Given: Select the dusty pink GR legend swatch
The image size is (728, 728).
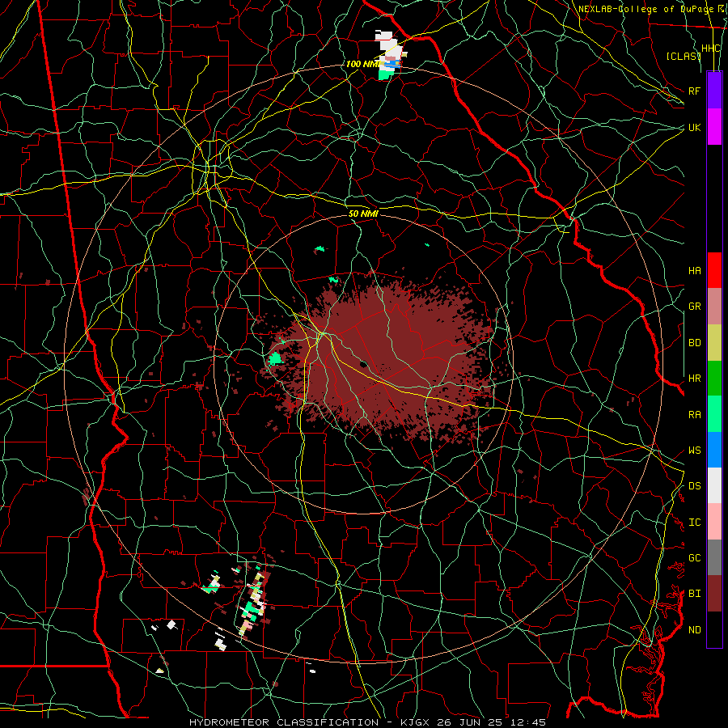Looking at the screenshot, I should point(714,307).
